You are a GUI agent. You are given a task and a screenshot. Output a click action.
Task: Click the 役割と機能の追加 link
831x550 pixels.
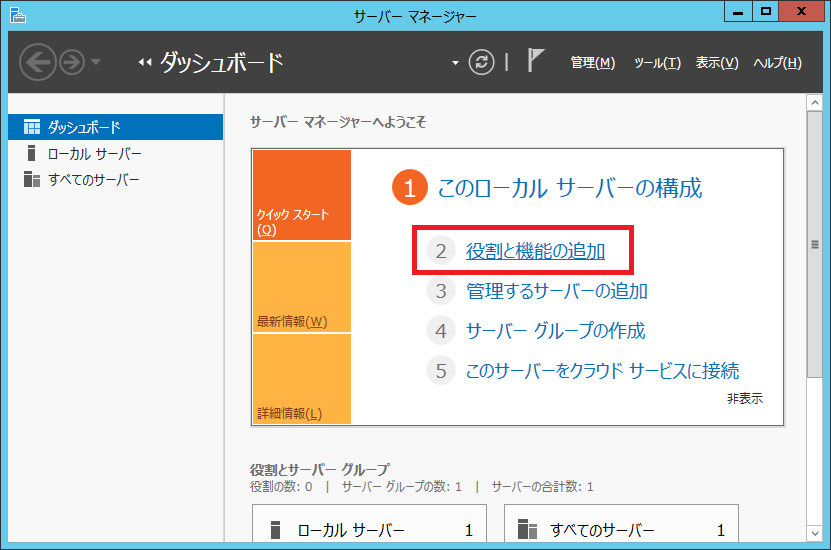click(535, 251)
